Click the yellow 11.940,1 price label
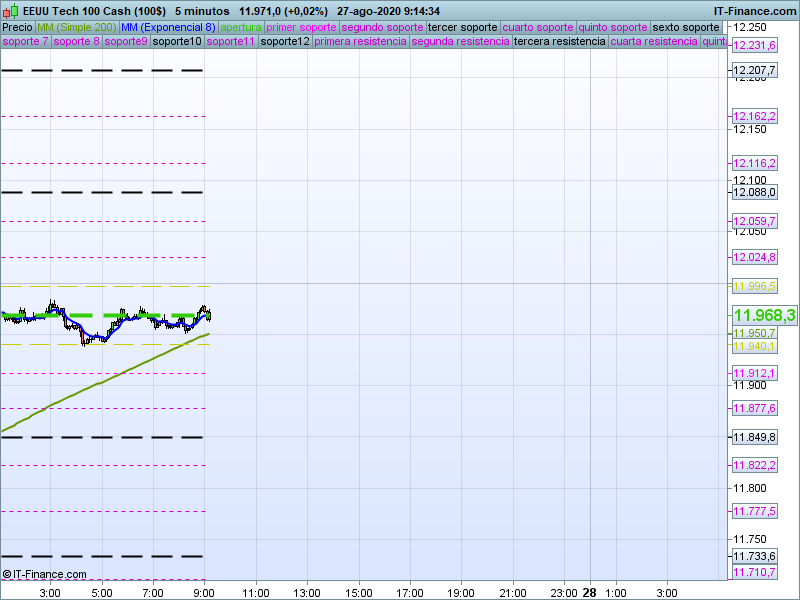Viewport: 800px width, 600px height. (755, 346)
